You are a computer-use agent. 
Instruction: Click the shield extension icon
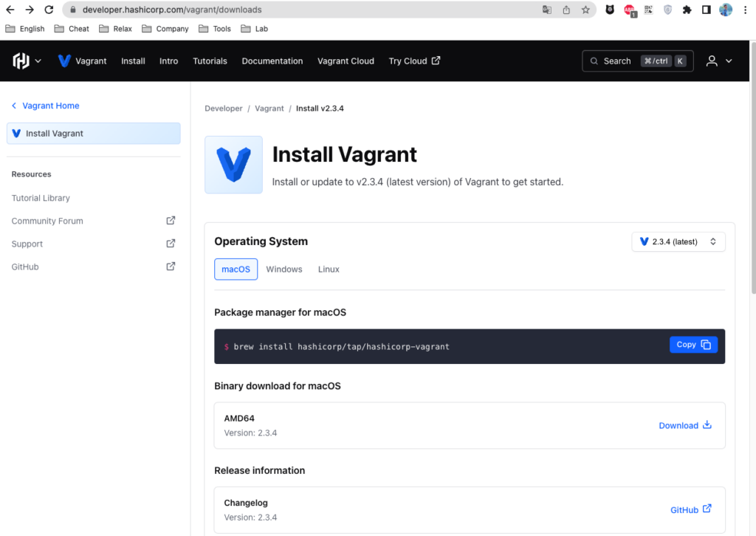coord(667,10)
